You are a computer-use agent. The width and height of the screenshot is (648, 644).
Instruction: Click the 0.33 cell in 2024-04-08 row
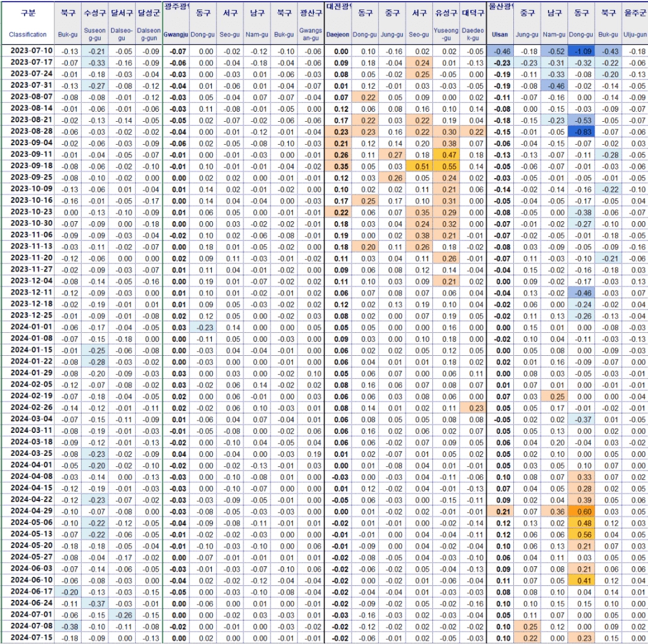pyautogui.click(x=582, y=477)
